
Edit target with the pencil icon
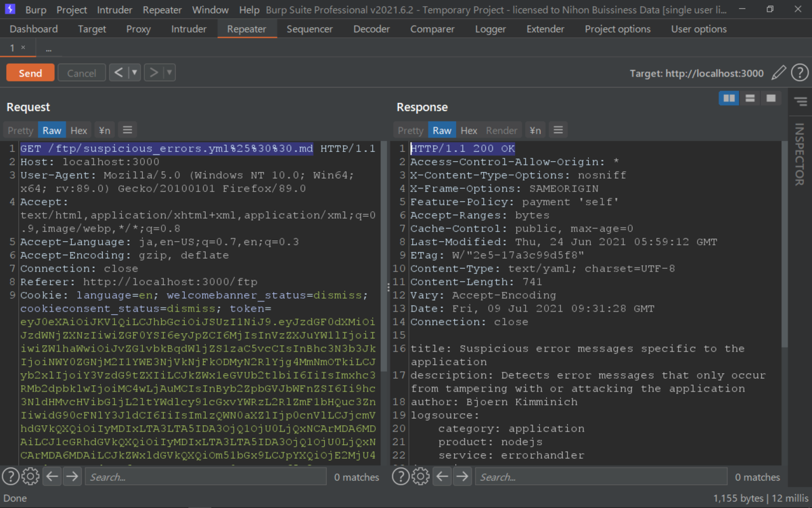(x=779, y=72)
